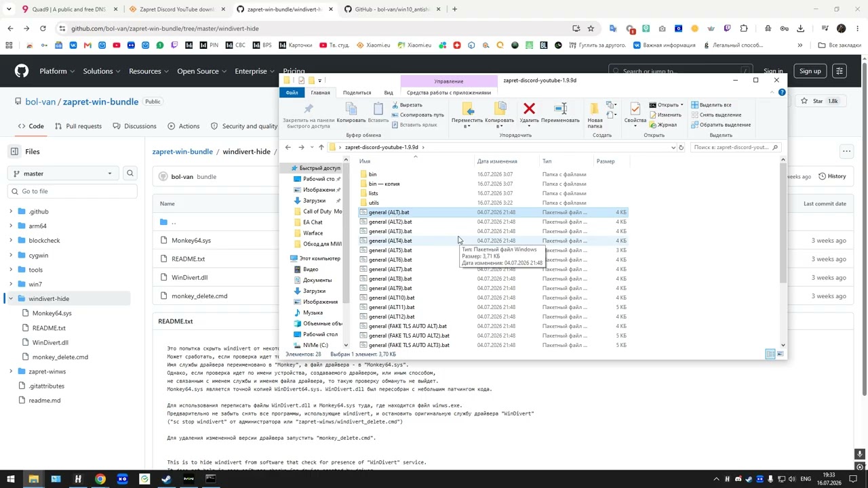Click the Windows Start button
868x488 pixels.
[x=11, y=479]
